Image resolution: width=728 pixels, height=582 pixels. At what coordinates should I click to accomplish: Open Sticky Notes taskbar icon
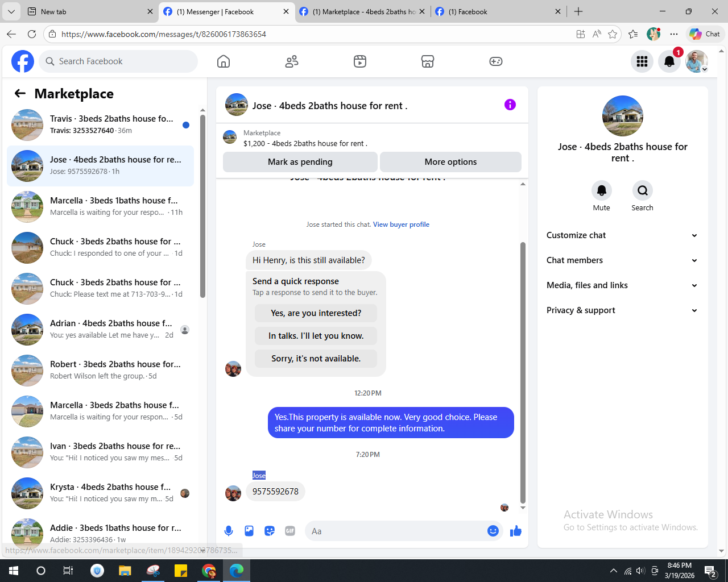[x=181, y=571]
